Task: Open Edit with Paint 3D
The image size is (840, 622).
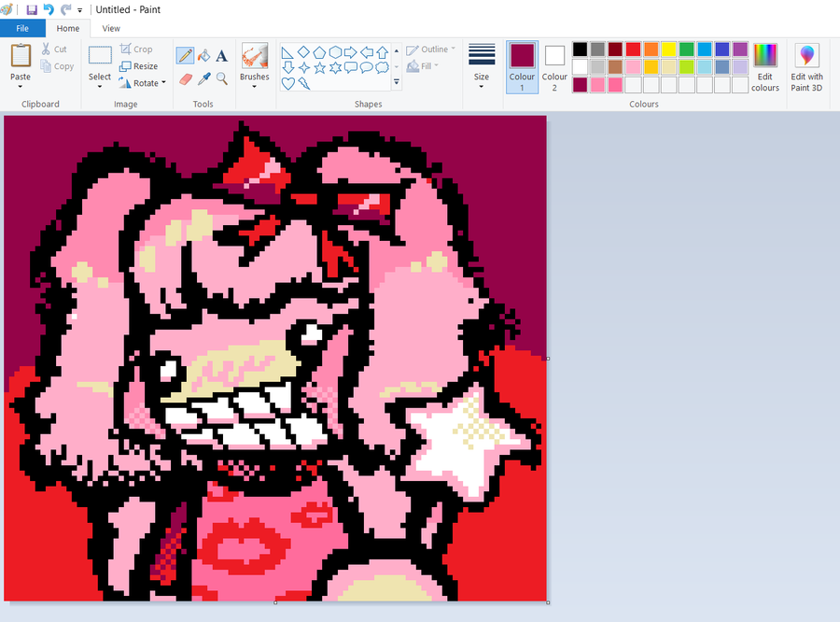Action: 806,67
